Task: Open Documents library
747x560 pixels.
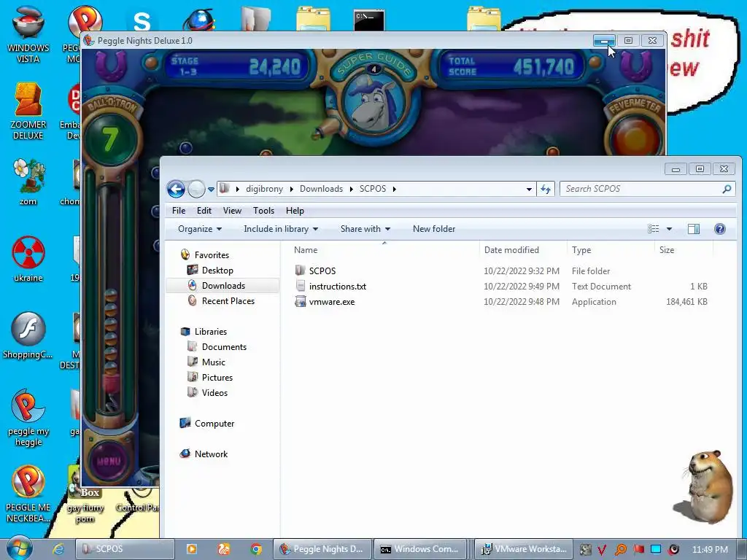Action: click(224, 347)
